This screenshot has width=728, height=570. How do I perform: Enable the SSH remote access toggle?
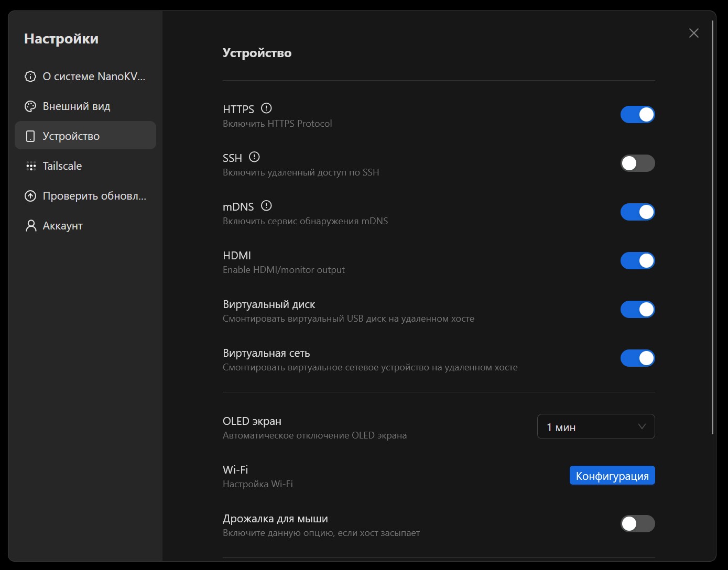637,163
